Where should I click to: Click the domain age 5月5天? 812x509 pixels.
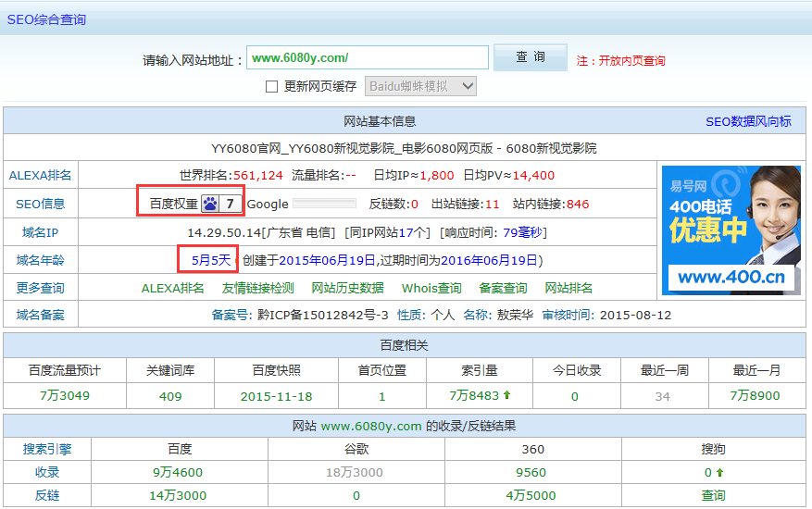coord(211,260)
